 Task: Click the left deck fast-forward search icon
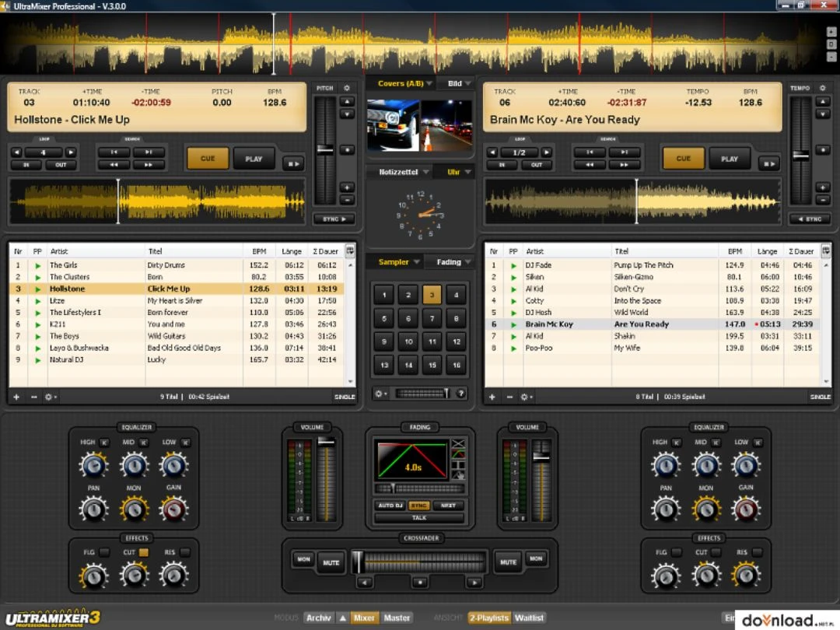point(149,165)
